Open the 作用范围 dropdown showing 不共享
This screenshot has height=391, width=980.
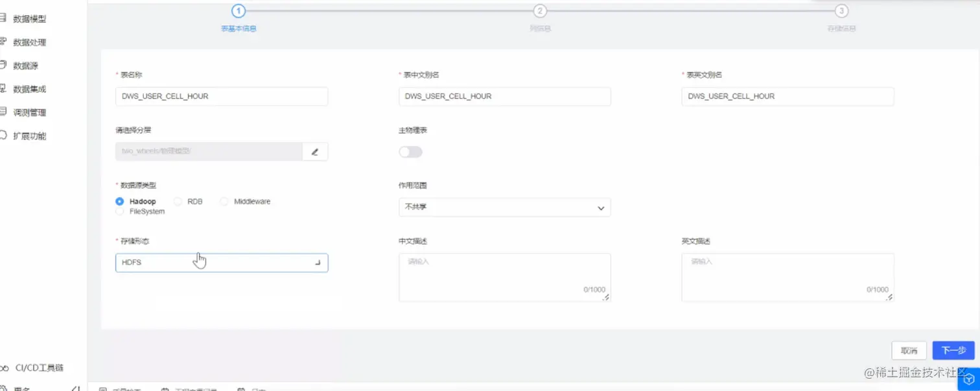pyautogui.click(x=505, y=207)
